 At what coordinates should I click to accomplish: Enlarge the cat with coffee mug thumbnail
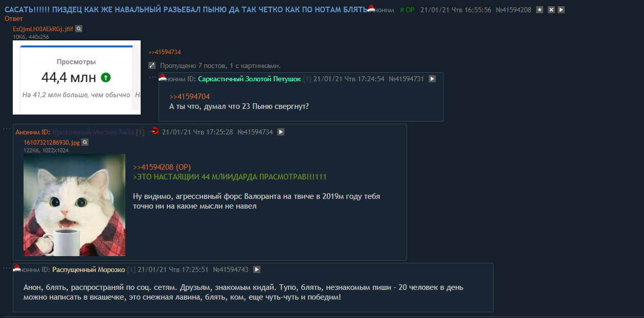pyautogui.click(x=74, y=205)
